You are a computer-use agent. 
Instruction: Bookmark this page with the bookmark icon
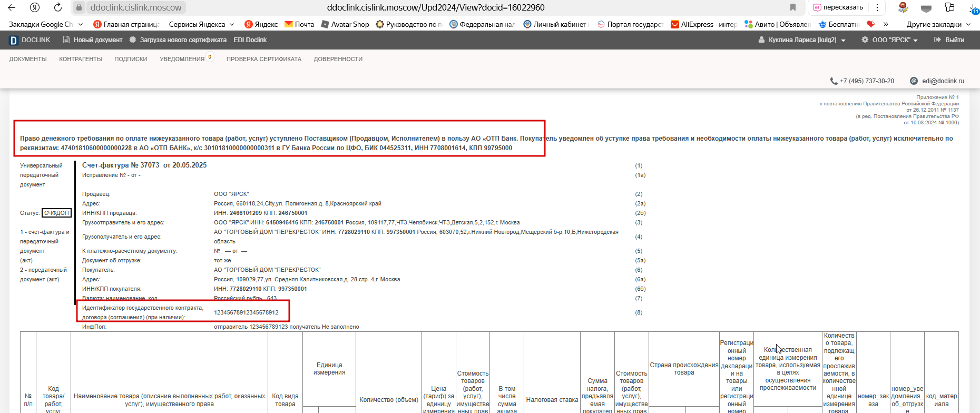click(793, 7)
